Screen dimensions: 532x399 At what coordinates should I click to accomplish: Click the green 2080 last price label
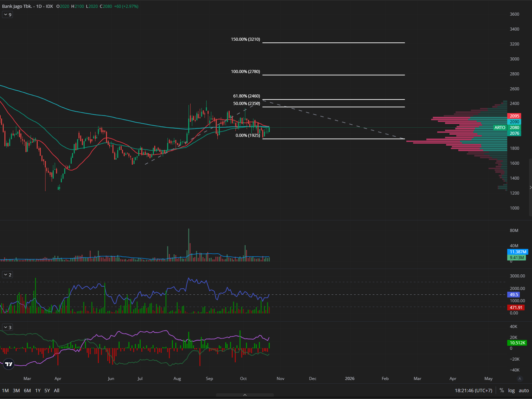[514, 128]
